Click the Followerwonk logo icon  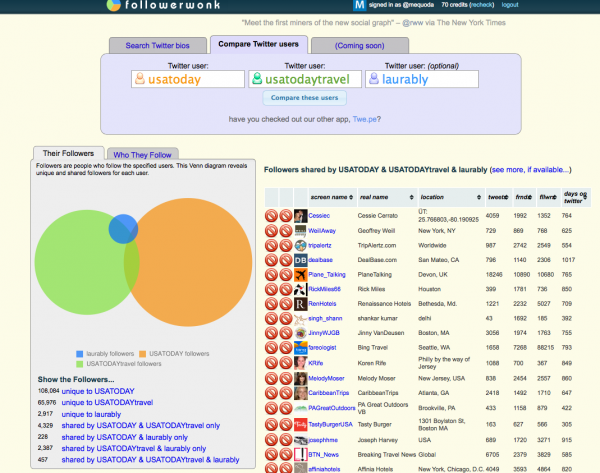tap(113, 5)
